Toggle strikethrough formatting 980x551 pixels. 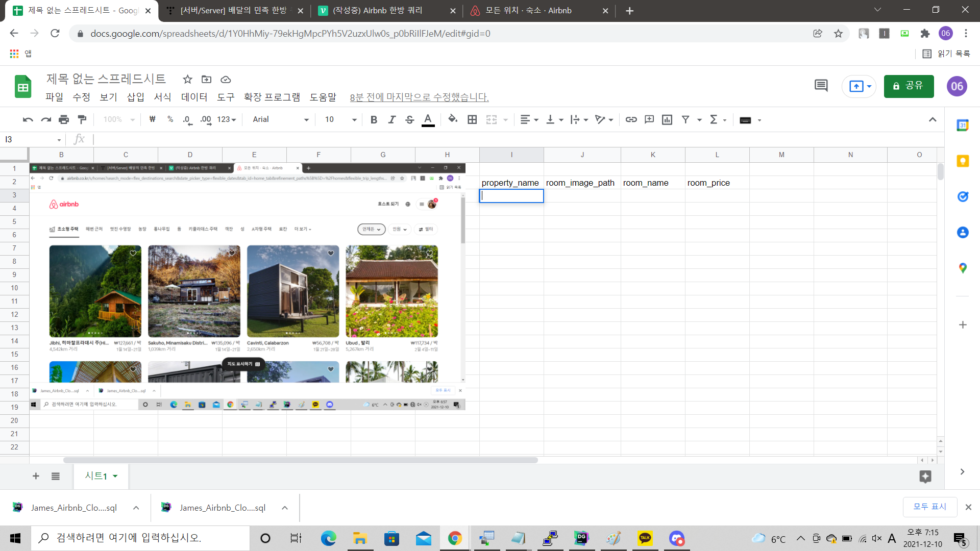pyautogui.click(x=409, y=119)
